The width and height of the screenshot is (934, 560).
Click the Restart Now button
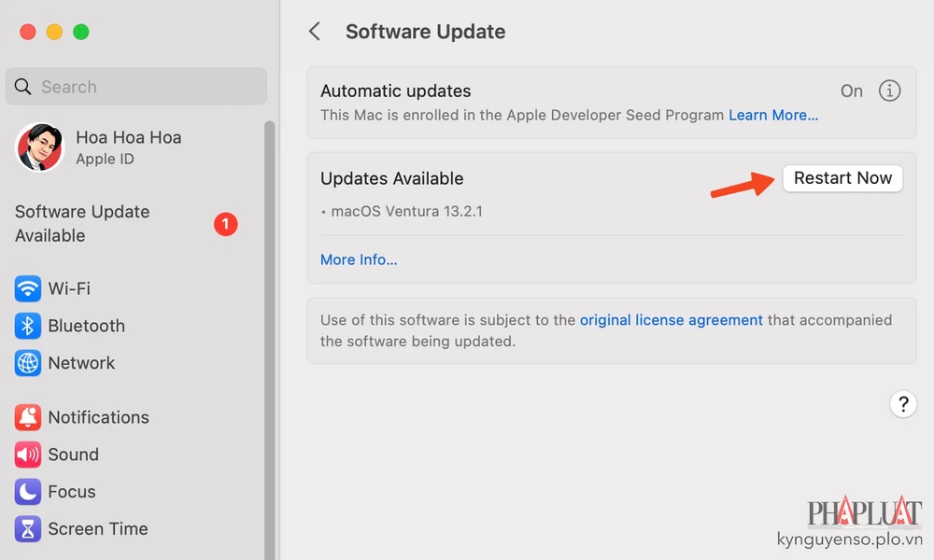coord(842,178)
